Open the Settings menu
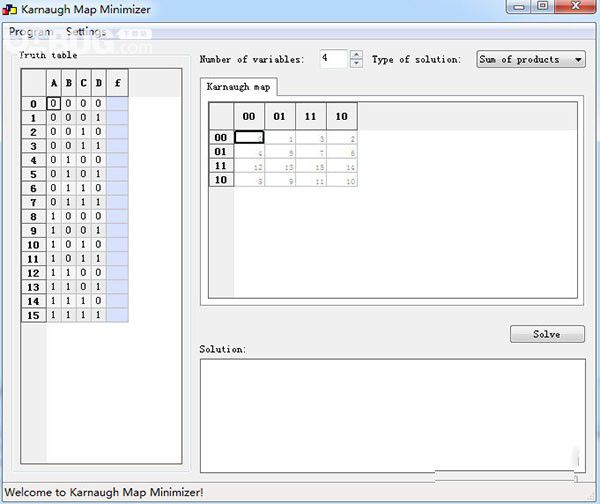600x504 pixels. (86, 32)
